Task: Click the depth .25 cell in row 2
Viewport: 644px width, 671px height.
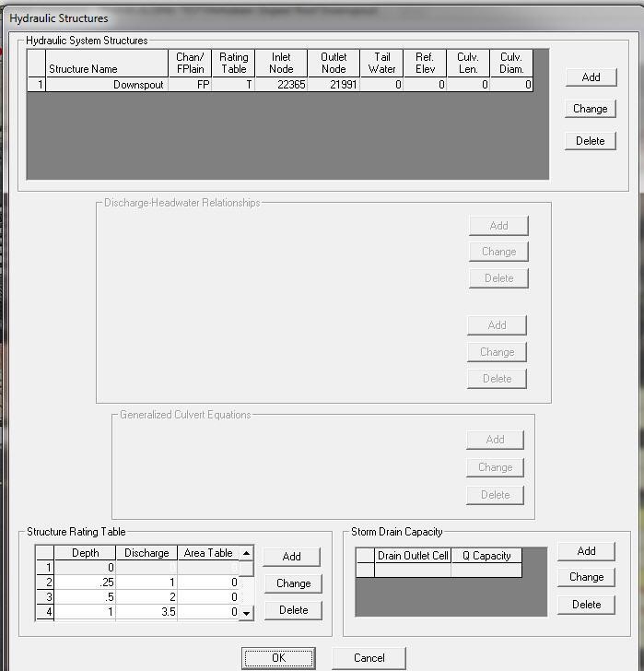Action: (x=86, y=583)
